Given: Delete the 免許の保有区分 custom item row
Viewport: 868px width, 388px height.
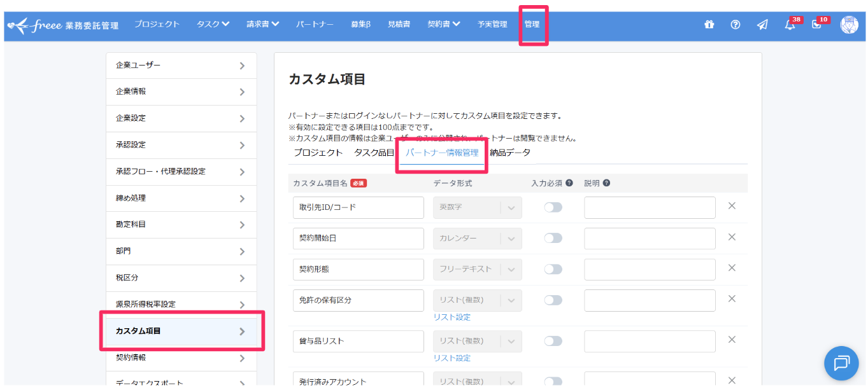Looking at the screenshot, I should click(x=732, y=299).
